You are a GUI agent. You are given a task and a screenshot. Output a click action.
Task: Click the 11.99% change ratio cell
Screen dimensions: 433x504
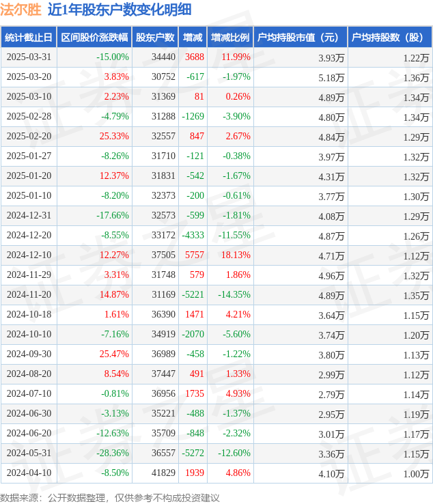(x=236, y=57)
